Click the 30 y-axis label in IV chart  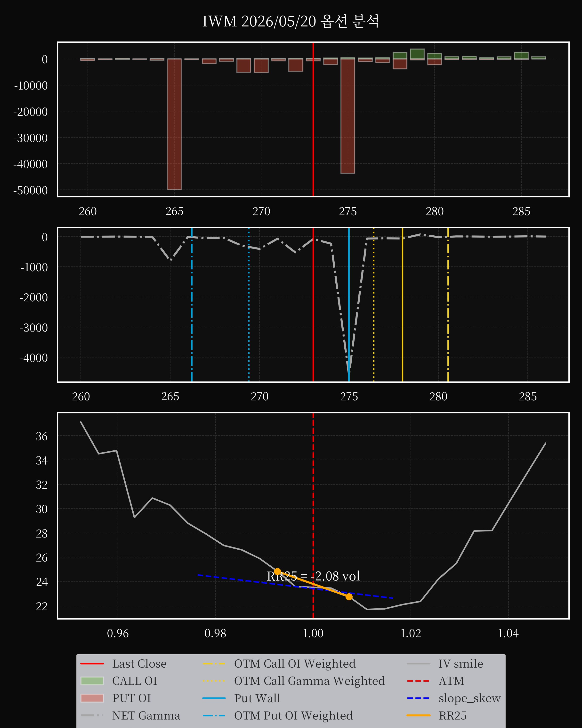42,509
